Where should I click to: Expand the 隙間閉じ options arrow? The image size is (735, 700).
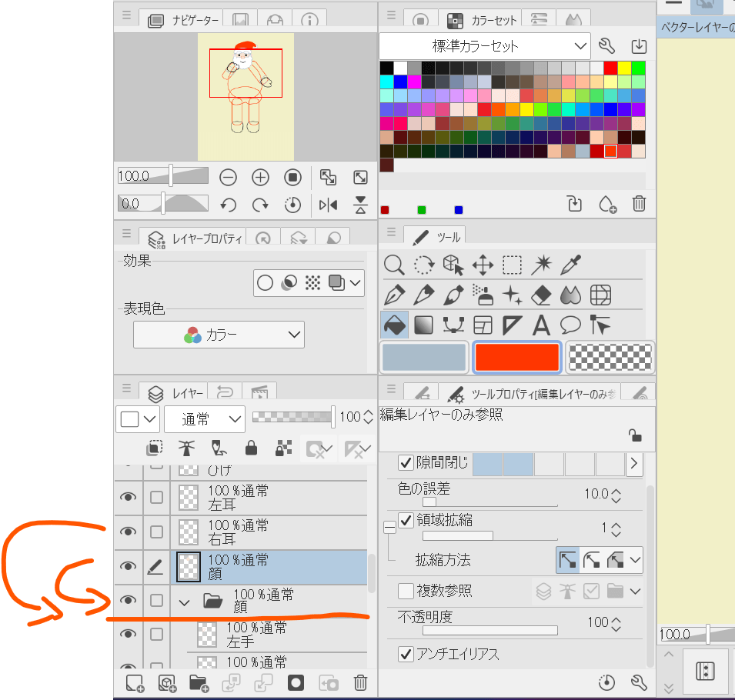(x=634, y=463)
